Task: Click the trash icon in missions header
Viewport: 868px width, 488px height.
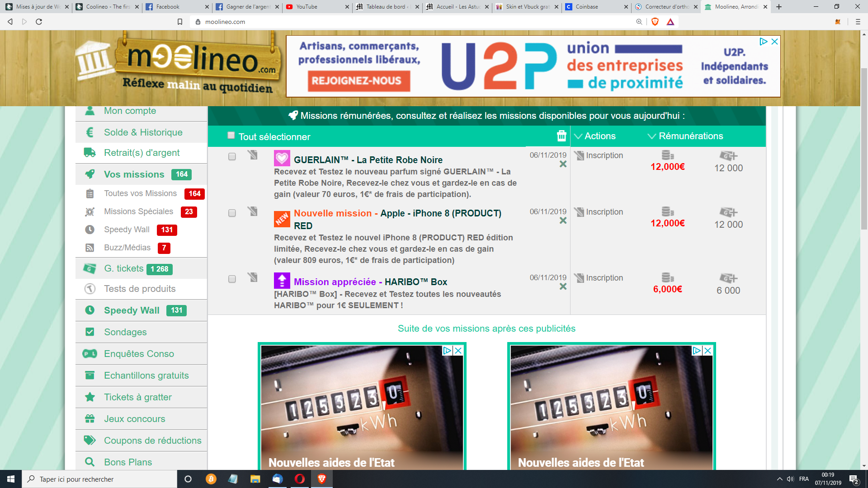Action: coord(561,136)
